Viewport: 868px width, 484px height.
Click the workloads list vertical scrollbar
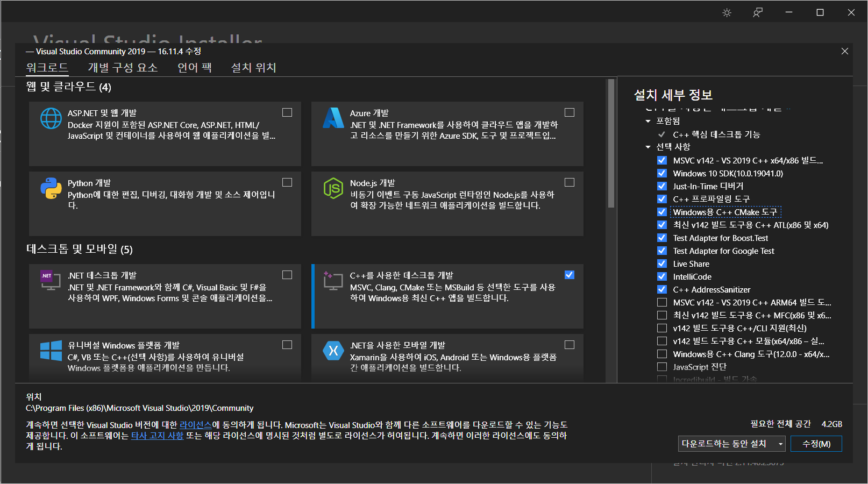click(x=611, y=144)
